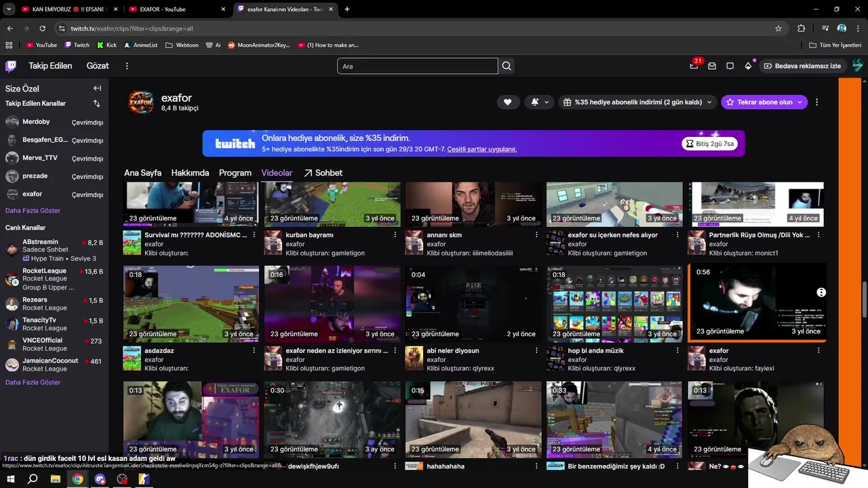Open YouTube bookmark in bookmarks bar

[41, 45]
